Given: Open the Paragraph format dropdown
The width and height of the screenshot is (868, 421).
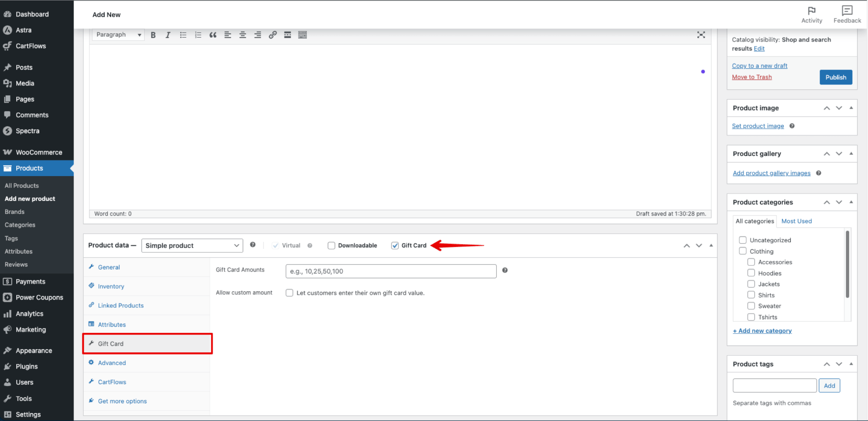Looking at the screenshot, I should point(118,35).
